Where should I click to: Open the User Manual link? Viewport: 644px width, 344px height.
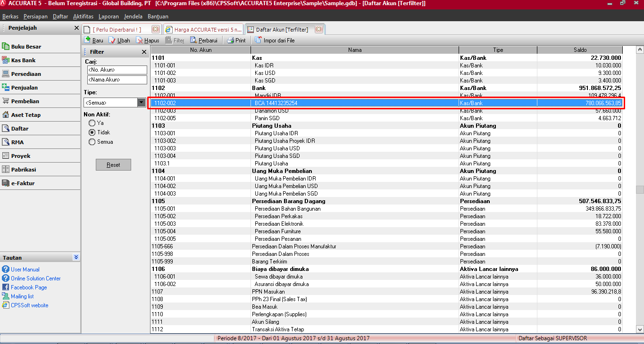25,270
